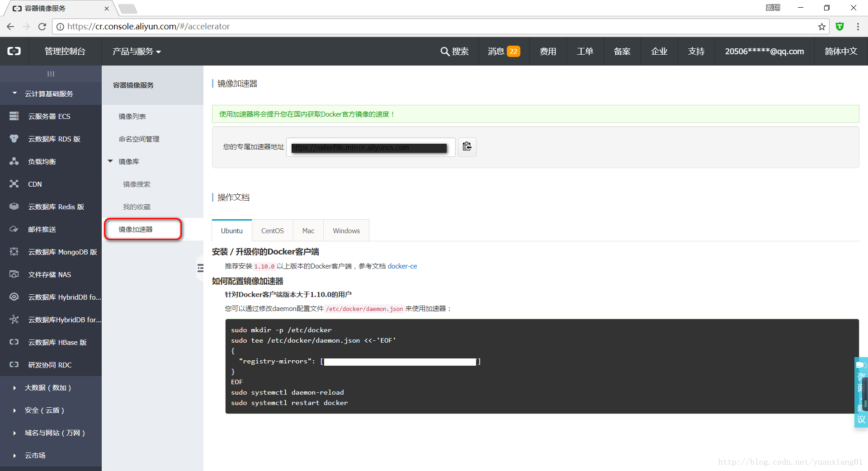Expand 云市场 section
The width and height of the screenshot is (868, 471).
[x=51, y=455]
